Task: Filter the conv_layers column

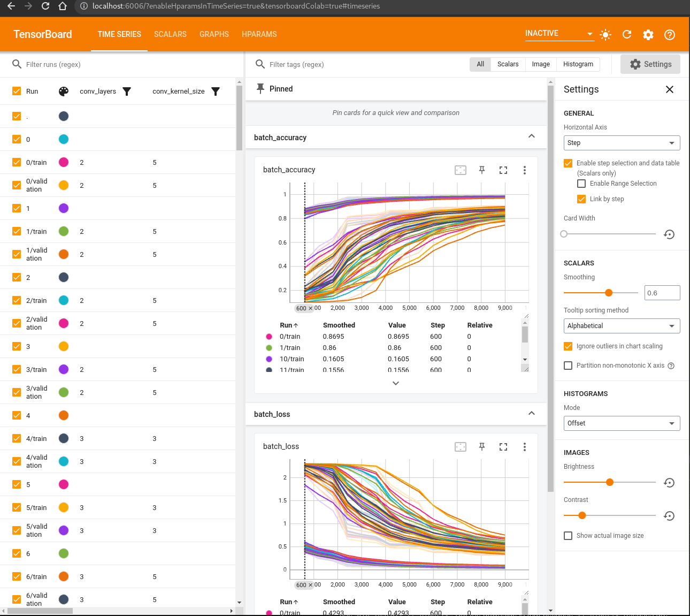Action: [x=127, y=92]
